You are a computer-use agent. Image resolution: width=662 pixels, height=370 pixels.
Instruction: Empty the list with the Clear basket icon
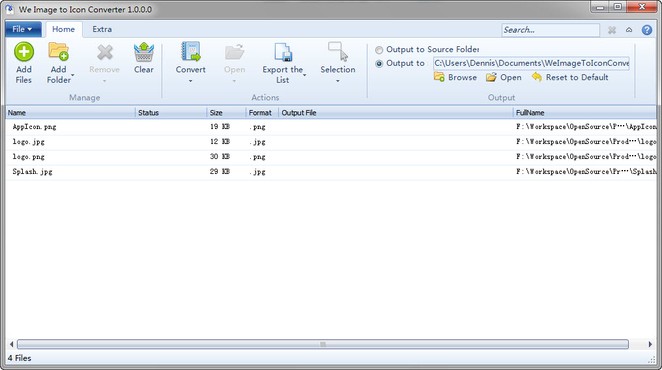(x=144, y=52)
